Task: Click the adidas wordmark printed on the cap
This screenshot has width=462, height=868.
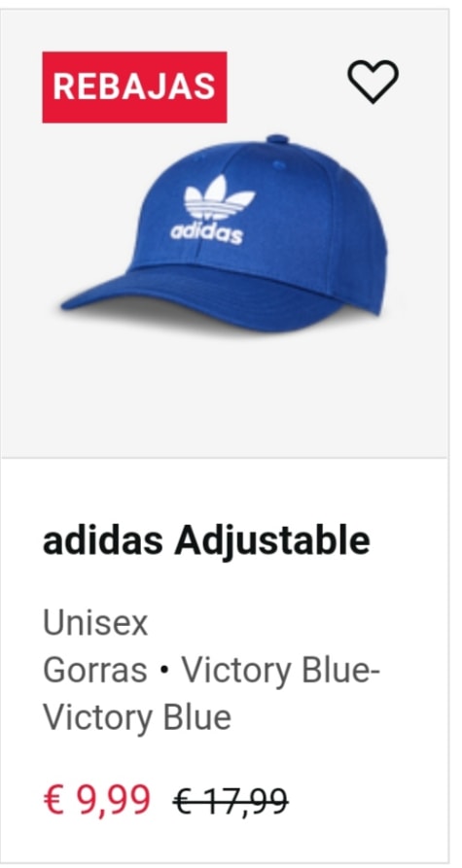Action: coord(206,232)
